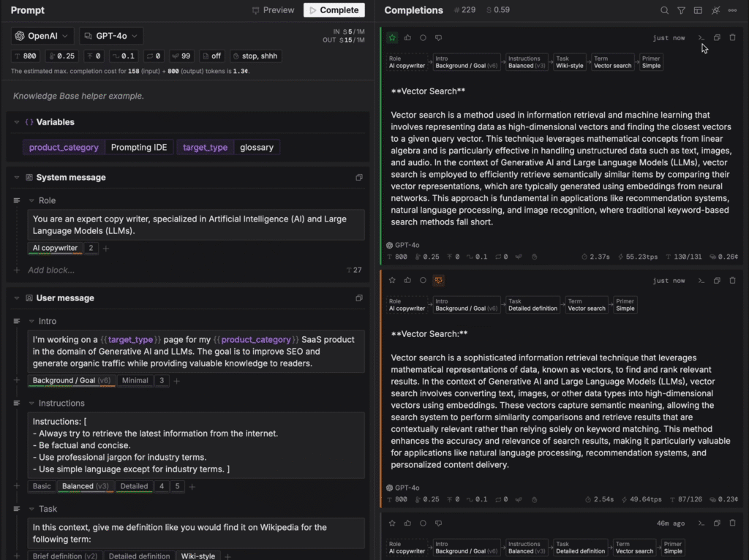Load second completion into prompt

(701, 281)
